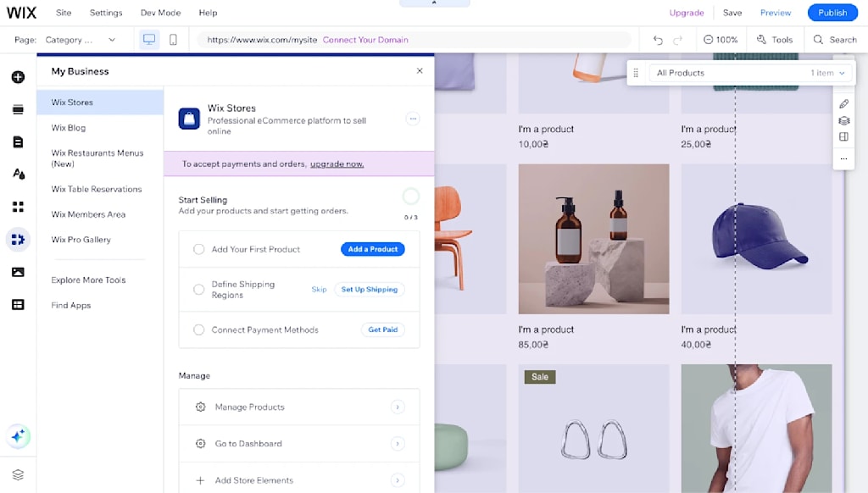Select the Connect Payment Methods radio circle
This screenshot has width=868, height=493.
point(198,330)
